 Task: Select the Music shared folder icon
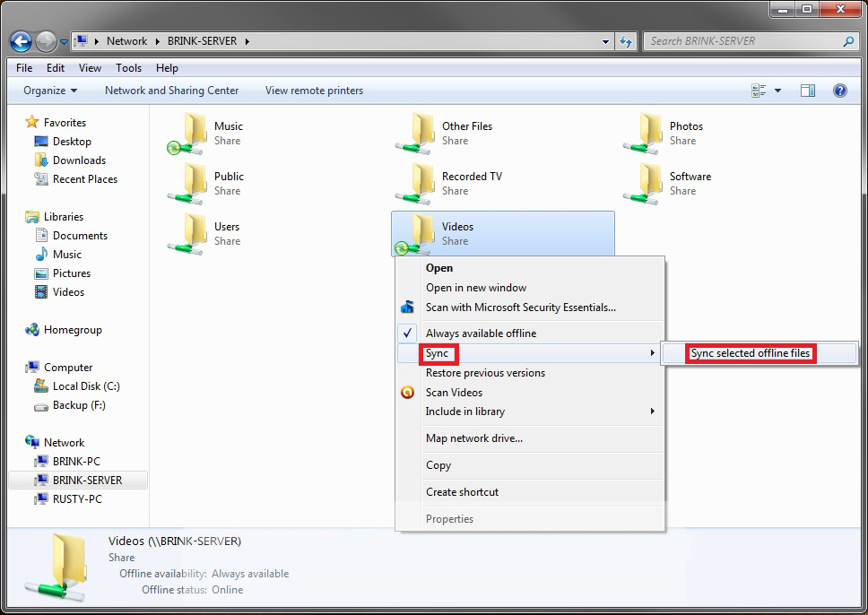click(x=188, y=134)
